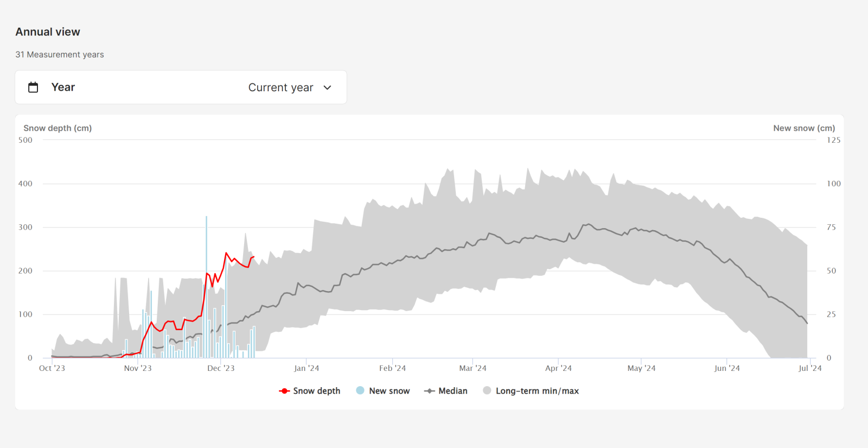Click the gray Median legend line marker

tap(430, 391)
